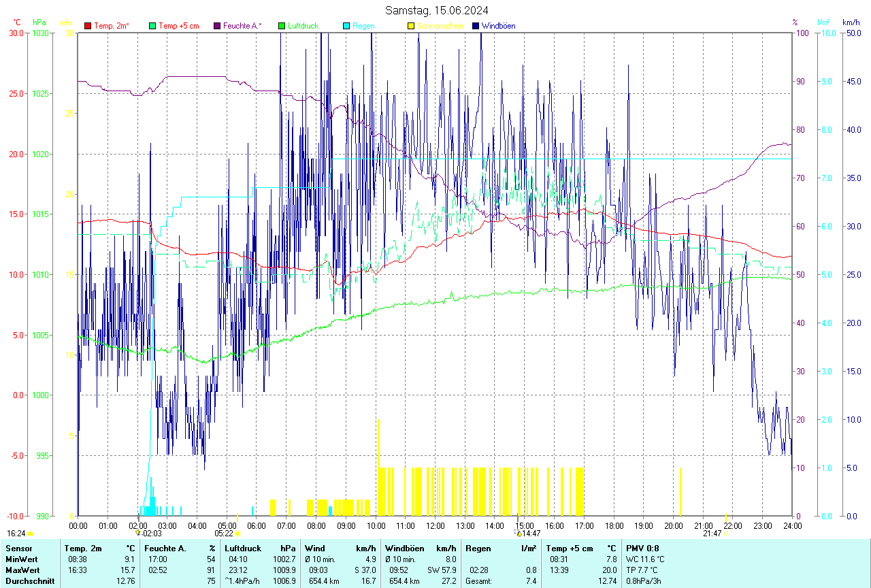This screenshot has height=588, width=871.
Task: Click the 'Windböen' table column header
Action: coord(404,549)
